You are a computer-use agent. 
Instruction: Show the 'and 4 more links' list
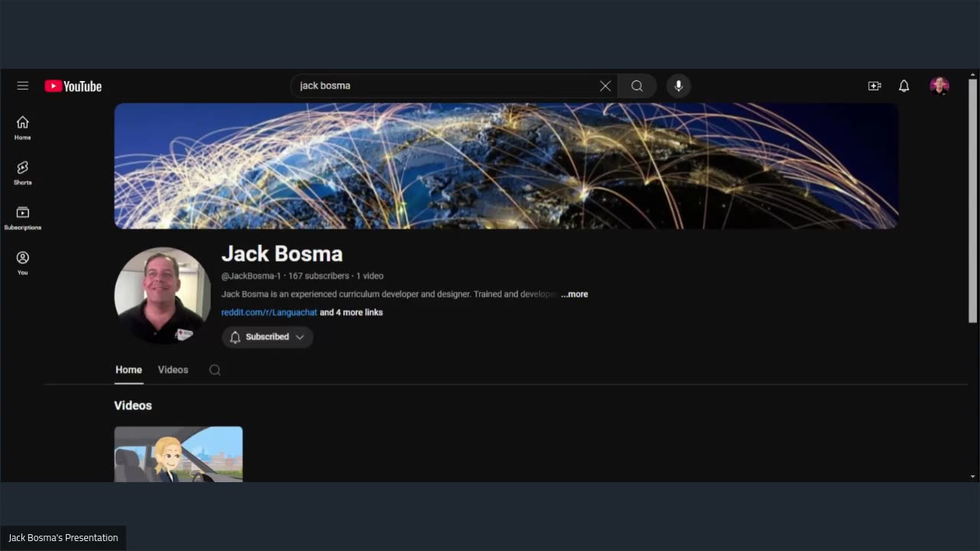351,312
